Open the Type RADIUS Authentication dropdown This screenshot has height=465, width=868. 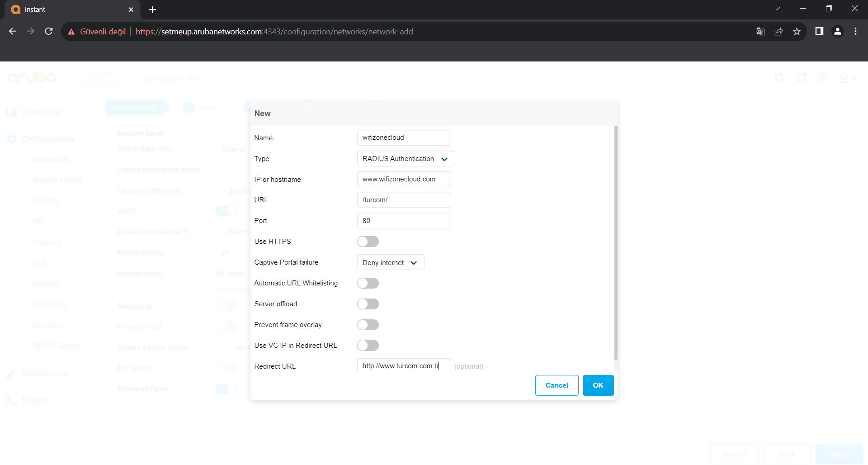pos(406,159)
